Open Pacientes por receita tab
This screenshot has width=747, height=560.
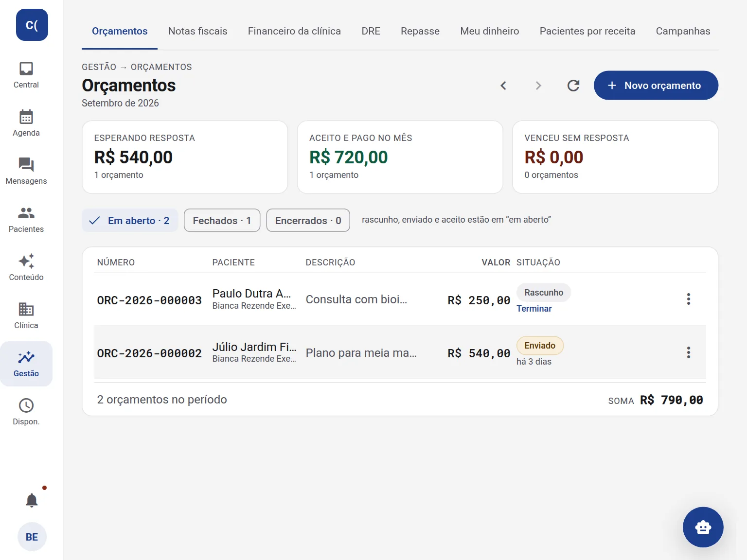587,31
